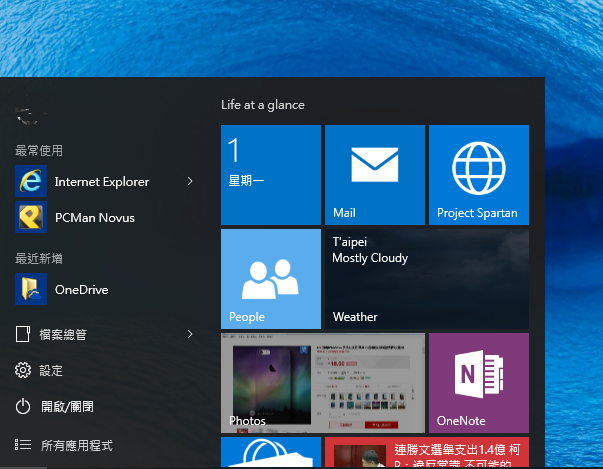Expand 檔案總管 submenu arrow
Viewport: 603px width, 469px height.
(x=190, y=334)
